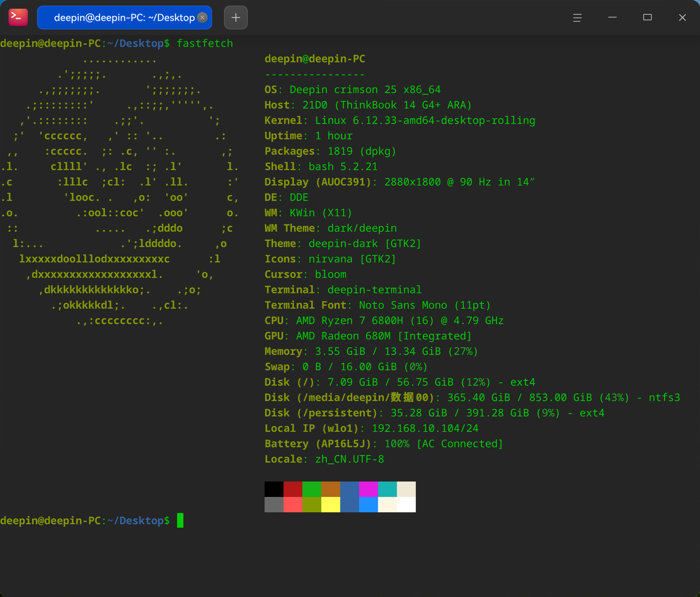Viewport: 700px width, 597px height.
Task: Click the 'deepin@deepin-PC' fastfetch title
Action: tap(315, 59)
